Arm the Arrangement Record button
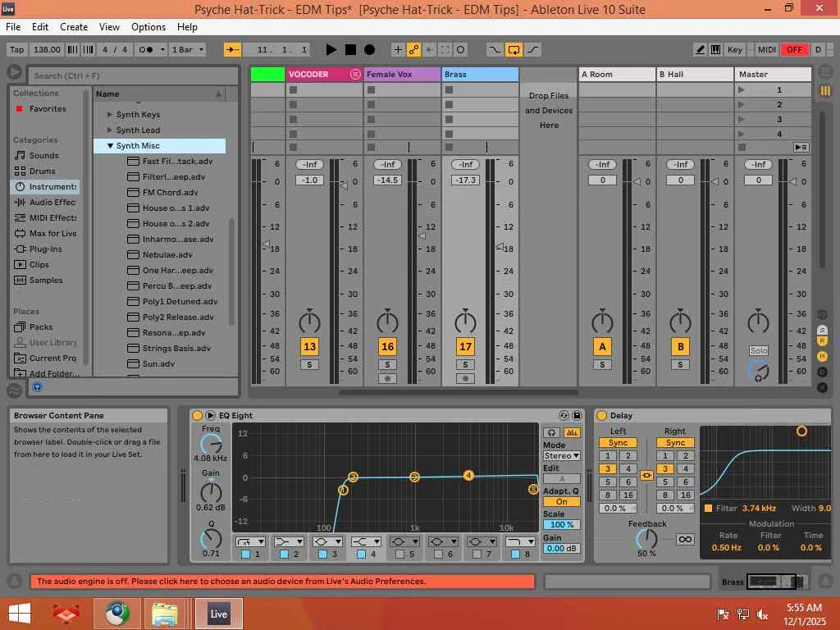The image size is (840, 630). coord(370,50)
